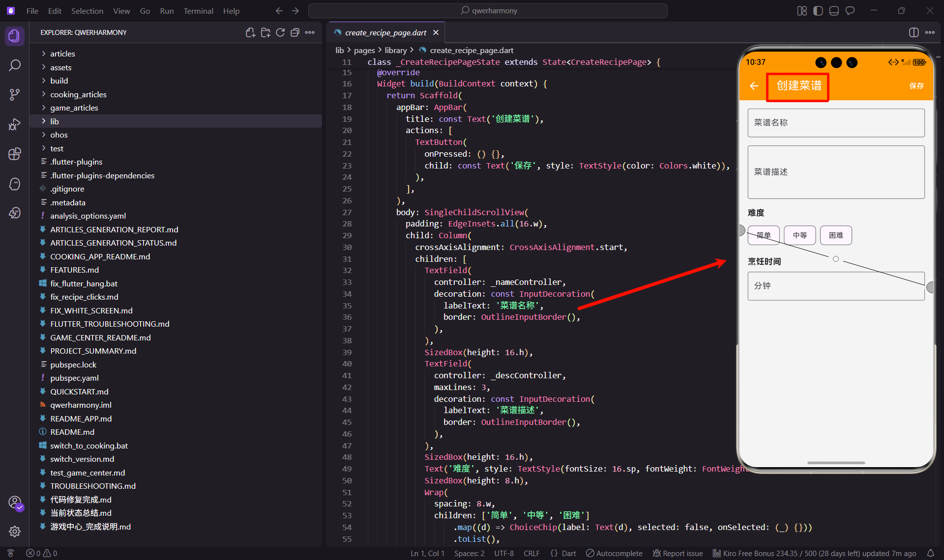Open the Search view in activity bar
Image resolution: width=944 pixels, height=560 pixels.
pos(15,65)
